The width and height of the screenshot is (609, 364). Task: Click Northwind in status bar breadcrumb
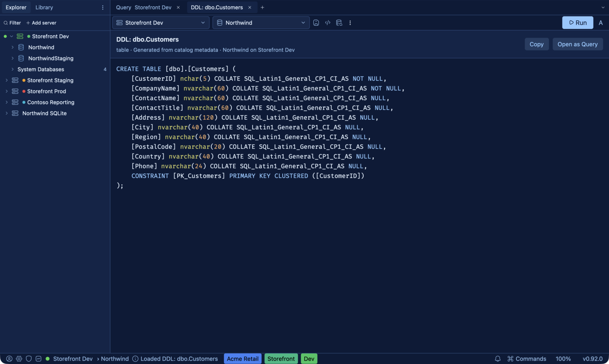coord(115,359)
